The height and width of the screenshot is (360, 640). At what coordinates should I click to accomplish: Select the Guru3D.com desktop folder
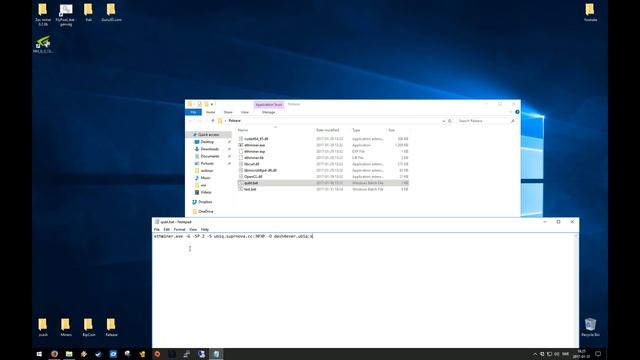coord(111,12)
